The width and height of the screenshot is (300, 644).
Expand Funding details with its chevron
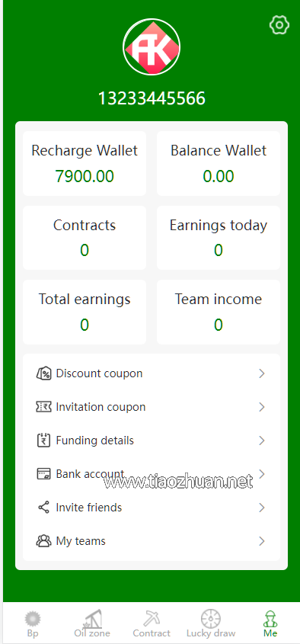(261, 441)
